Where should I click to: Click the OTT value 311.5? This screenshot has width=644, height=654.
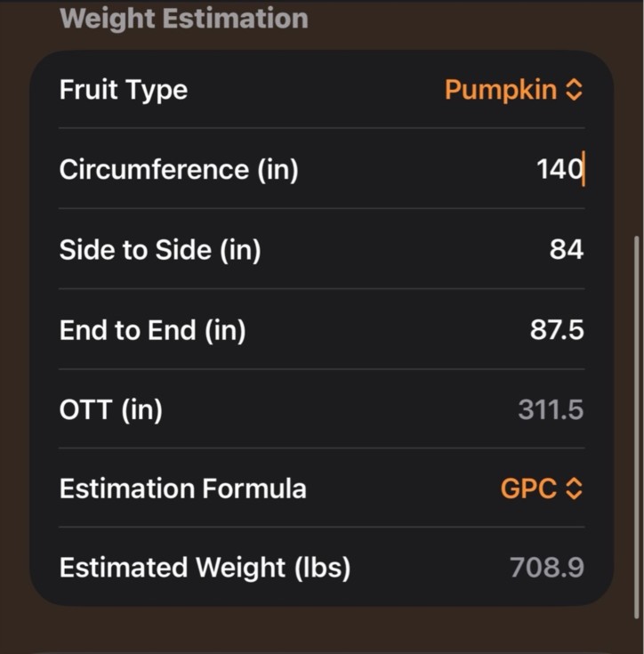551,409
